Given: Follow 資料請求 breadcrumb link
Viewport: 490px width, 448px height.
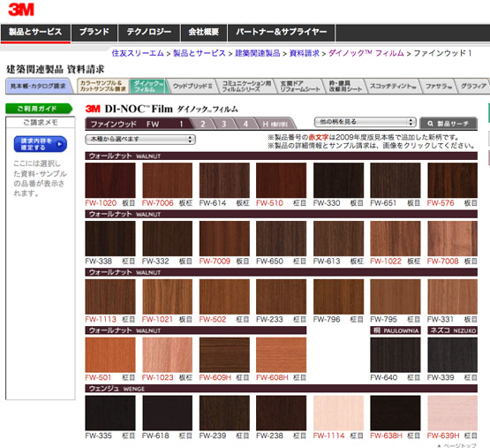Looking at the screenshot, I should [304, 53].
